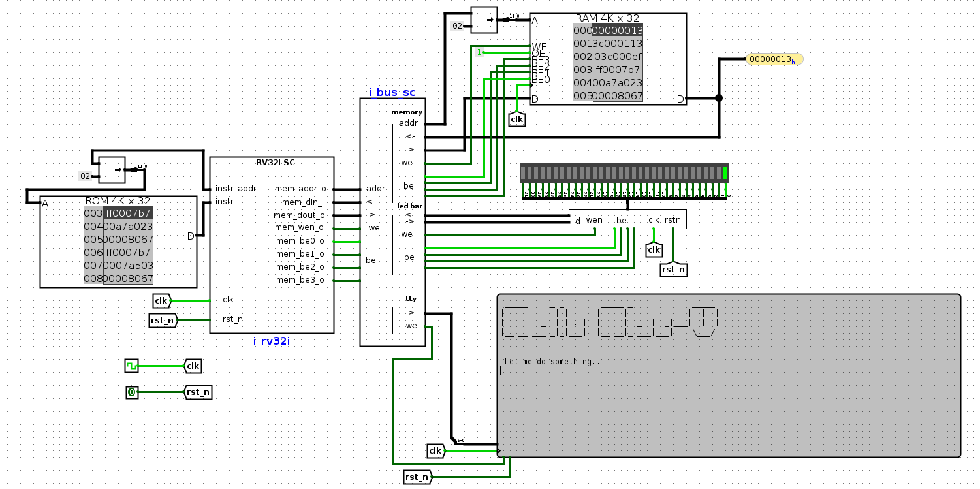Click the 'Let me do something...' terminal text
980x489 pixels.
click(555, 362)
